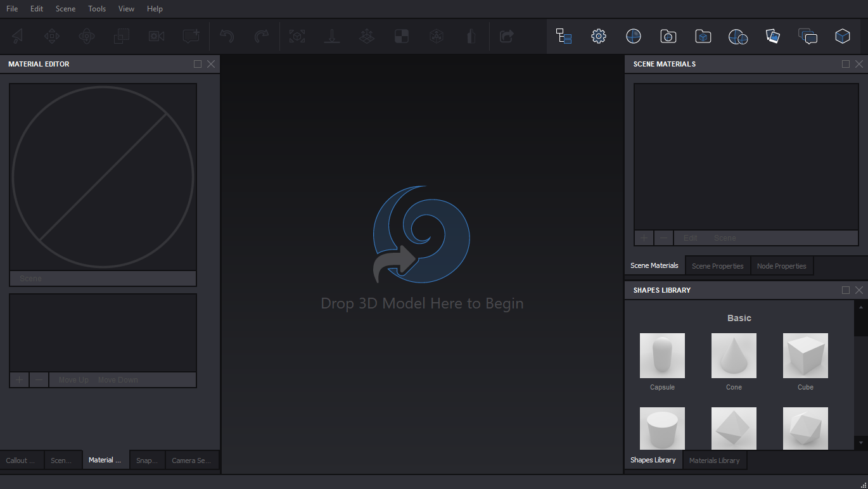
Task: Click the Shapes Library scrollbar down arrow
Action: tap(860, 443)
